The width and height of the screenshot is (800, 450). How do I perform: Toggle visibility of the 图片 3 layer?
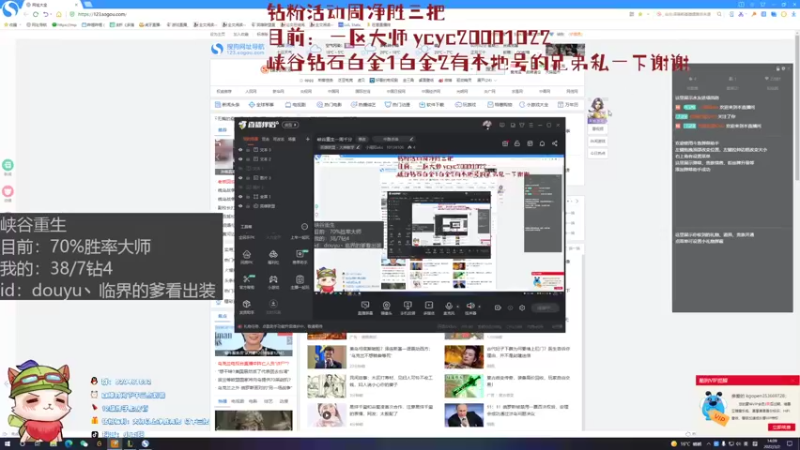[240, 178]
